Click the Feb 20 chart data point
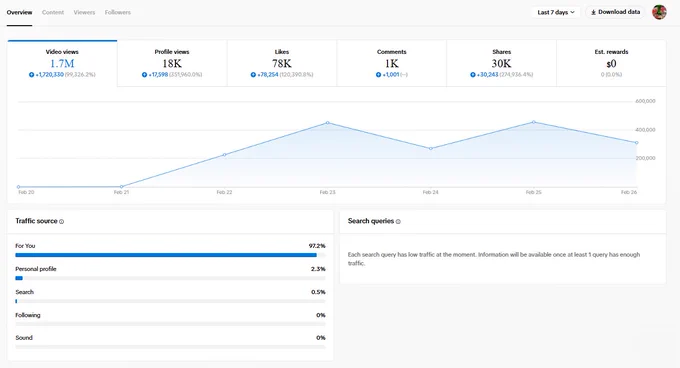The width and height of the screenshot is (680, 368). pyautogui.click(x=18, y=187)
